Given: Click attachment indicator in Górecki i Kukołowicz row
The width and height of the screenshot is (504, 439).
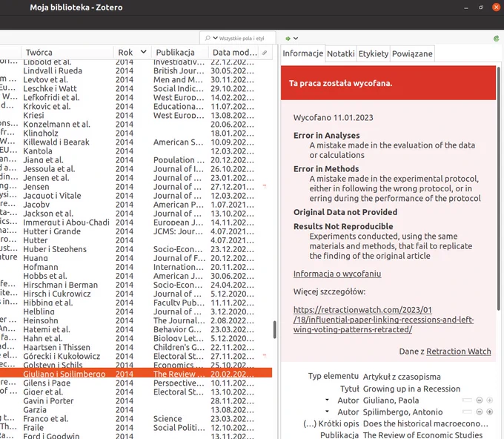Looking at the screenshot, I should pyautogui.click(x=265, y=356).
